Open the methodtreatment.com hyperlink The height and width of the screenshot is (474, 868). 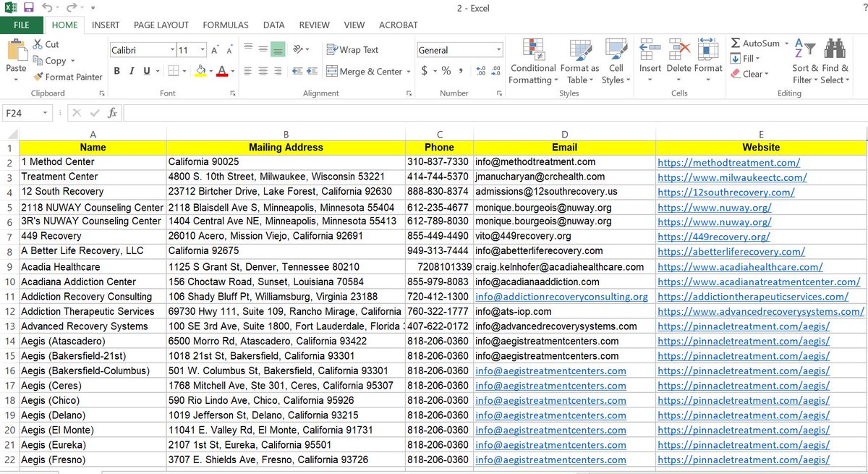click(x=728, y=162)
